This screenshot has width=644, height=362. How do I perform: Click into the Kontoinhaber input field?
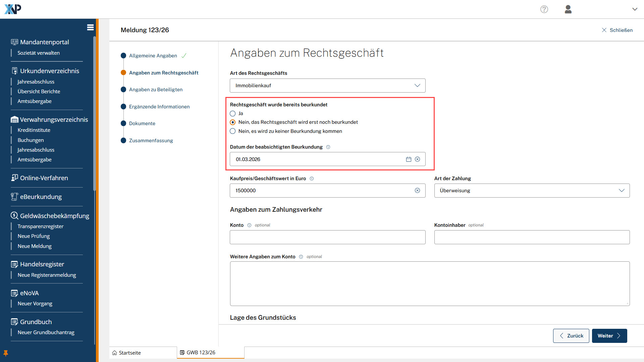(532, 237)
